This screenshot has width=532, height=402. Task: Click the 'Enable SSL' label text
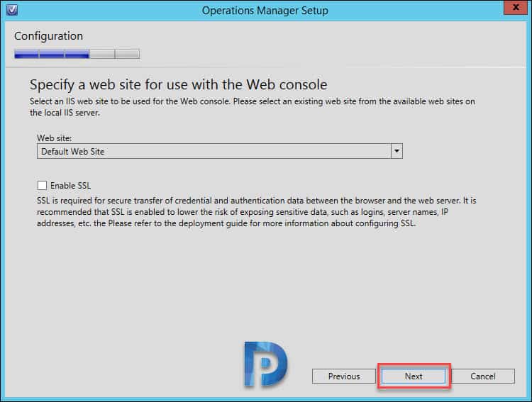point(70,186)
